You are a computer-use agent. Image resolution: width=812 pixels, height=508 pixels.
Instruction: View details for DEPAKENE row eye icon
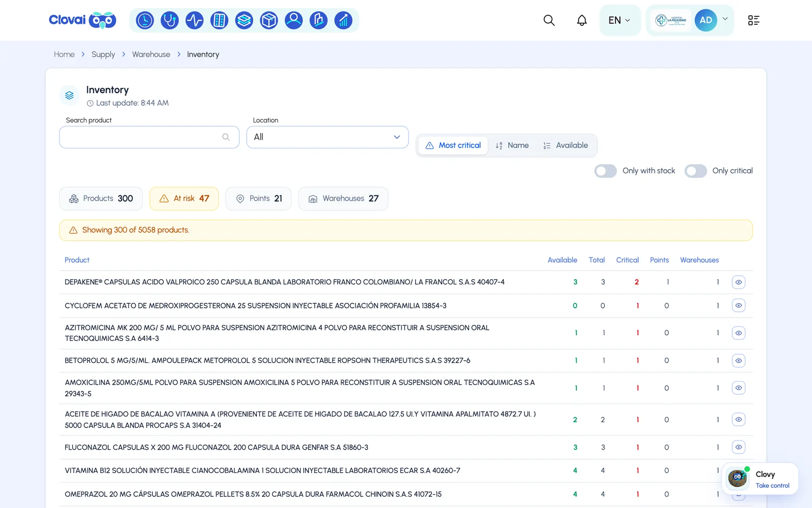coord(738,282)
